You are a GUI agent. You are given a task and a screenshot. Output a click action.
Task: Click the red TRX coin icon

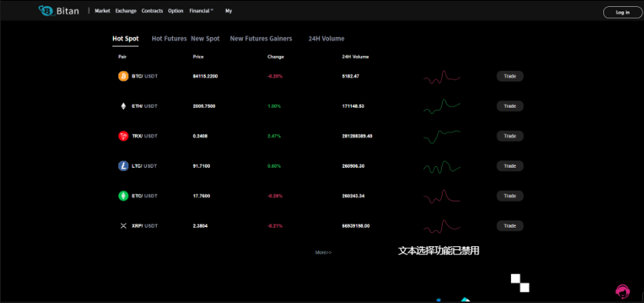[123, 136]
